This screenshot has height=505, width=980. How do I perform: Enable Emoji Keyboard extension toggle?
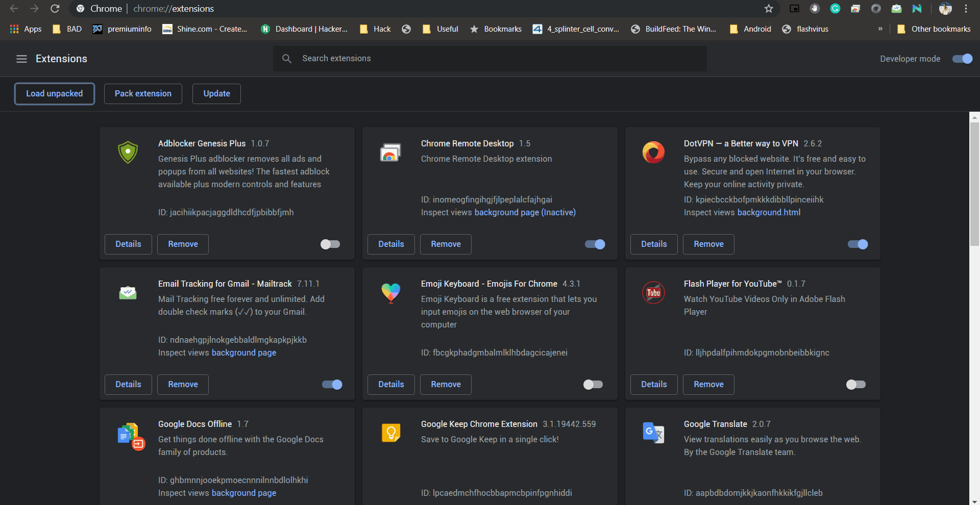pyautogui.click(x=593, y=385)
